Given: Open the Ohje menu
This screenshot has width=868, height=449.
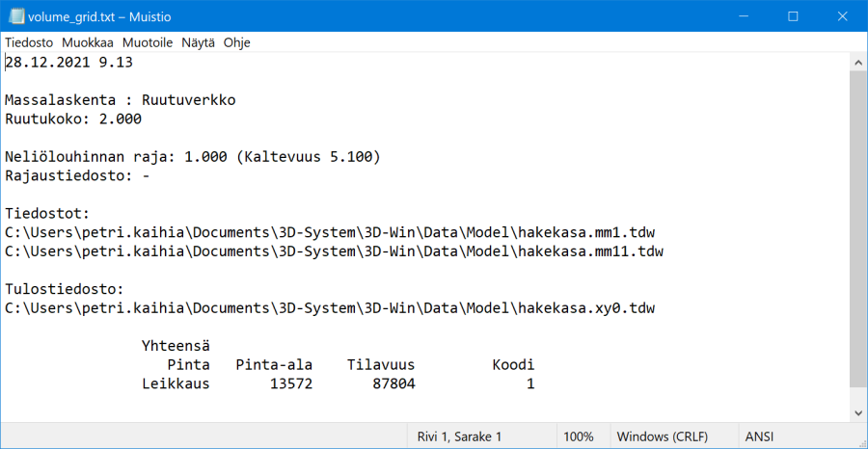Looking at the screenshot, I should point(236,43).
